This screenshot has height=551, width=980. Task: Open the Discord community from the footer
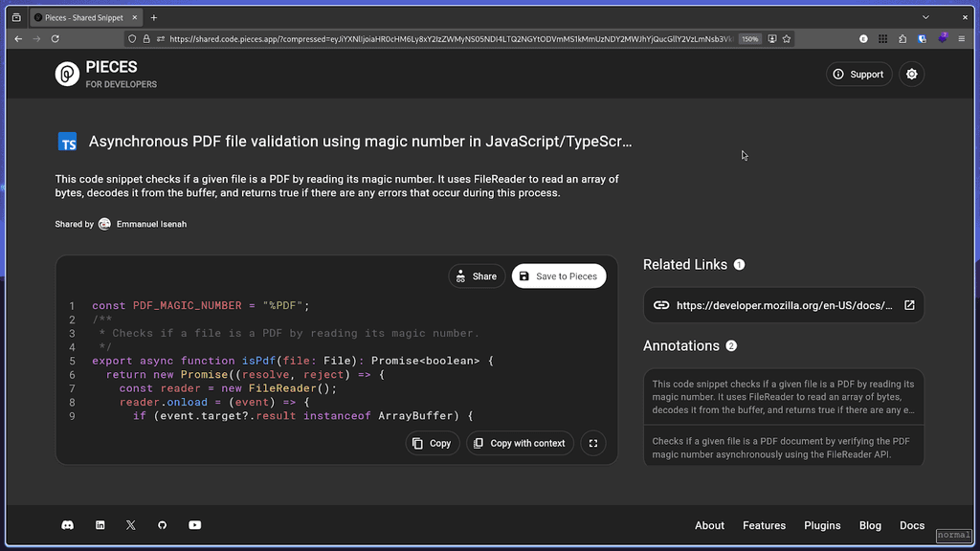[67, 525]
